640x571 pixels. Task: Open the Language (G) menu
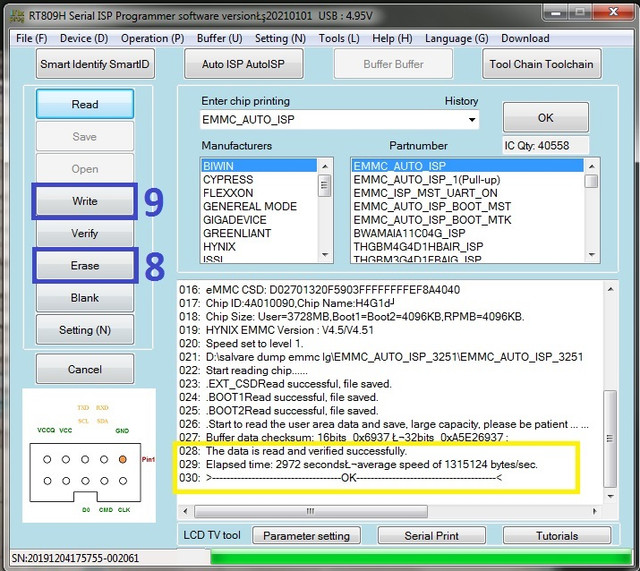tap(456, 38)
